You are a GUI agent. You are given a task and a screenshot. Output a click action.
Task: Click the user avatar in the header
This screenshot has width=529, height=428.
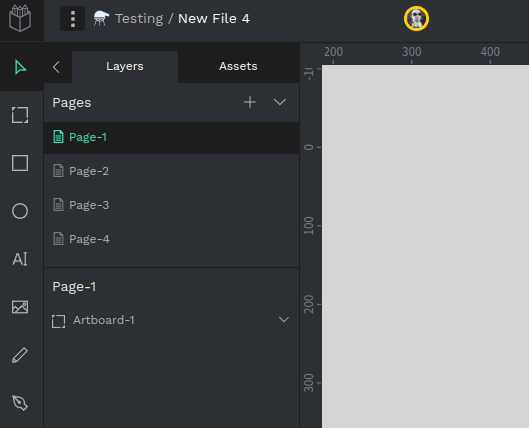(416, 19)
